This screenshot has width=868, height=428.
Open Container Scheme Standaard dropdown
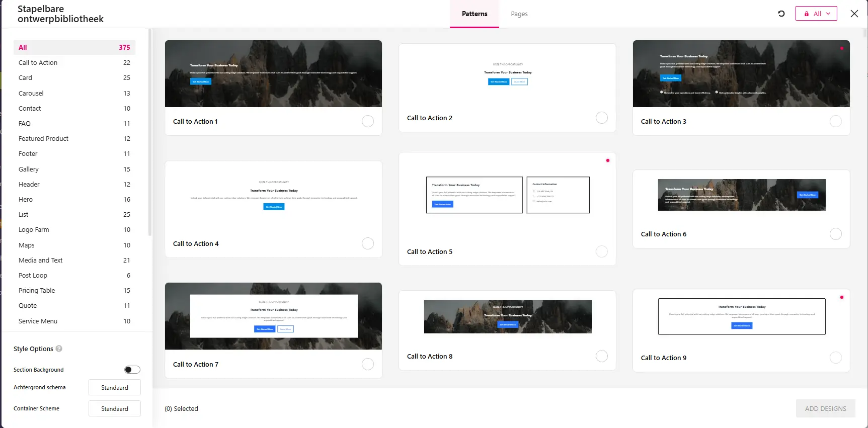tap(115, 409)
